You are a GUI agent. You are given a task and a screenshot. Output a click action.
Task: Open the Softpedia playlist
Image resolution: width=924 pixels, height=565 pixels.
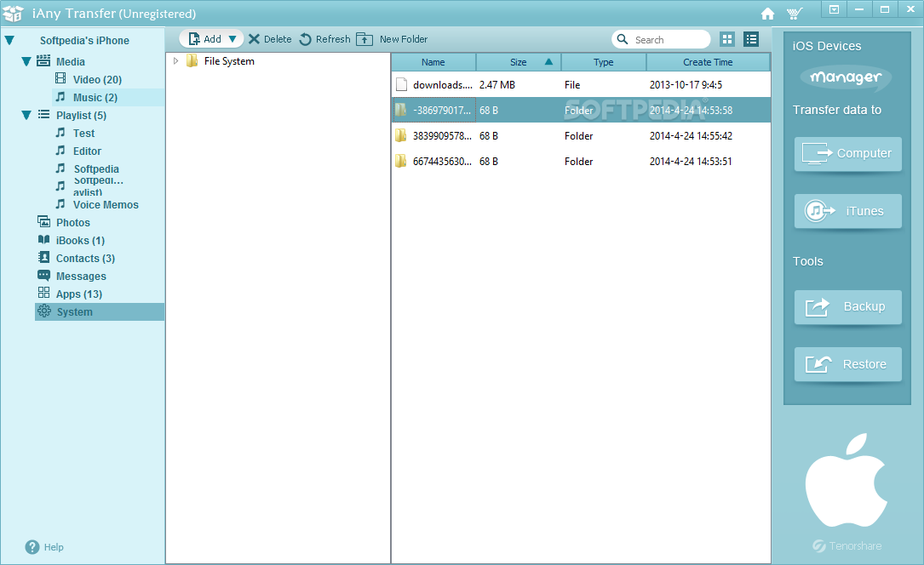(x=96, y=169)
